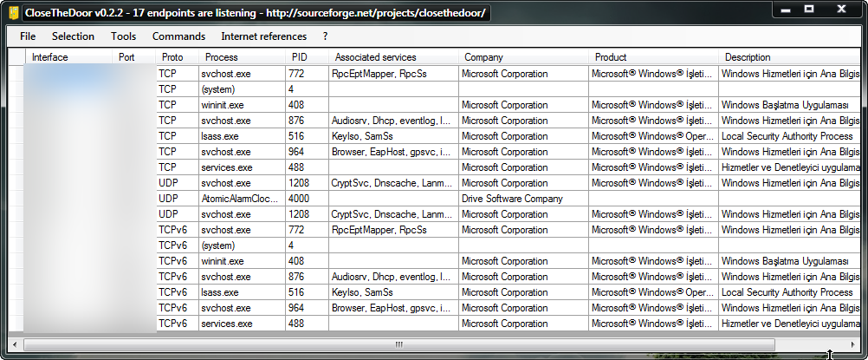868x360 pixels.
Task: Click Browser, EapHost, gpsvc in TCPv6 row
Action: [x=393, y=308]
